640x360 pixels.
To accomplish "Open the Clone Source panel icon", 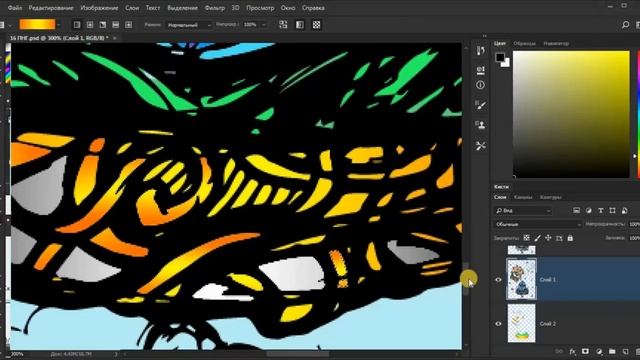I will [480, 125].
